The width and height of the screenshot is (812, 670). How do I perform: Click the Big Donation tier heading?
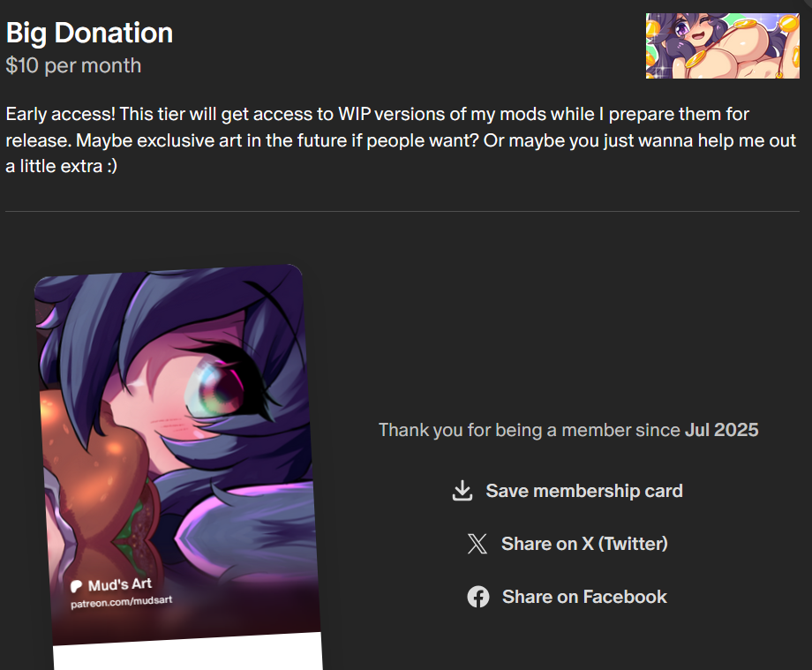(89, 33)
